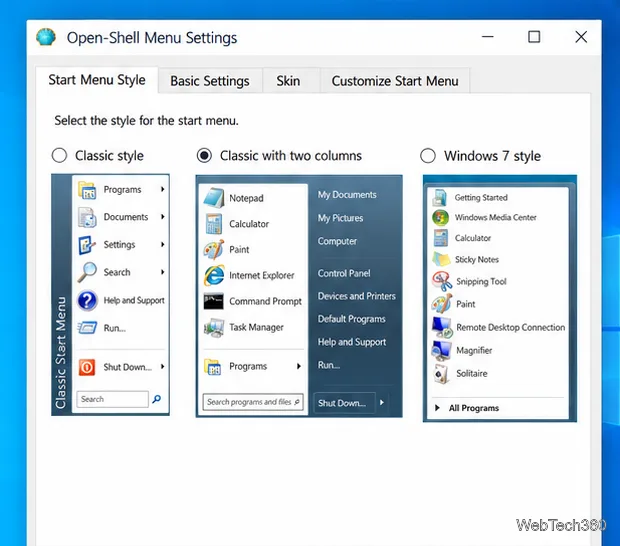
Task: Click My Documents in the two-column preview
Action: (347, 195)
